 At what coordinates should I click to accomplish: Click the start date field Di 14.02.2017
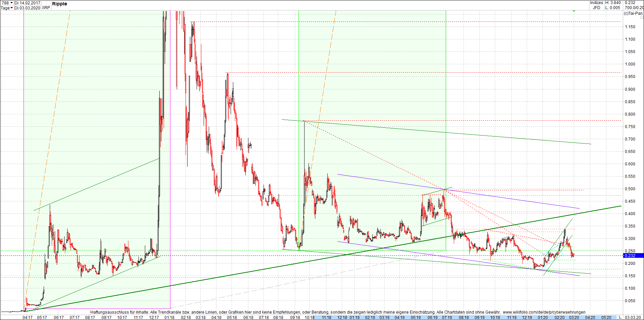[x=28, y=3]
